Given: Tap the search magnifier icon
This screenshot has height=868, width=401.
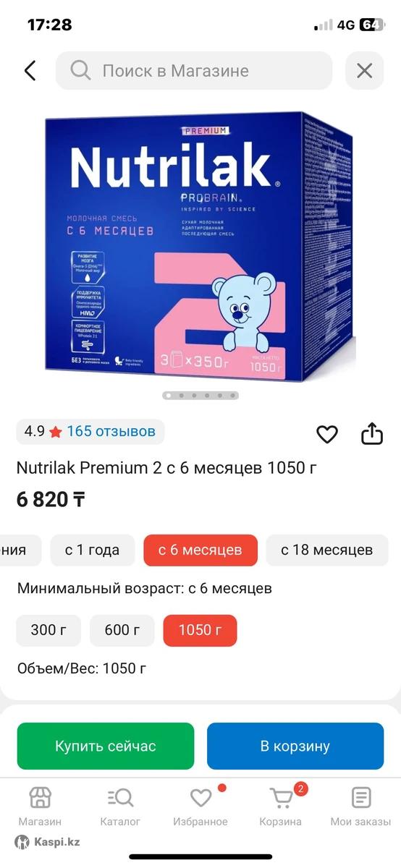Looking at the screenshot, I should [80, 70].
